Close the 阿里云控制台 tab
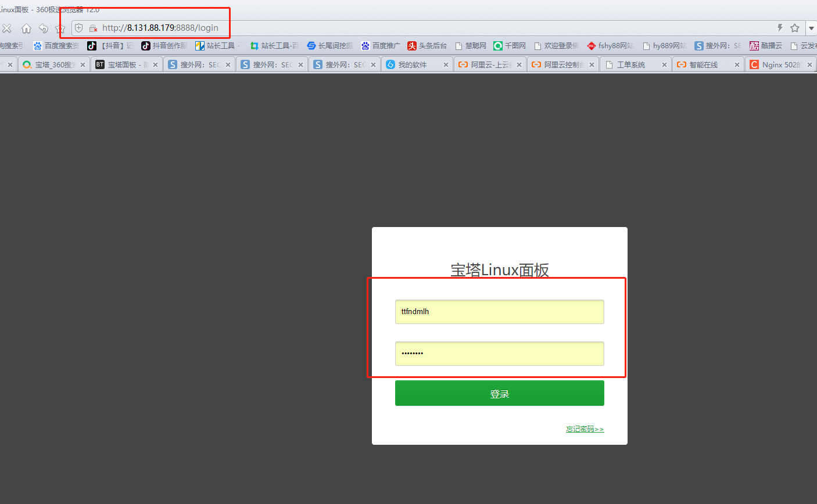 point(592,65)
